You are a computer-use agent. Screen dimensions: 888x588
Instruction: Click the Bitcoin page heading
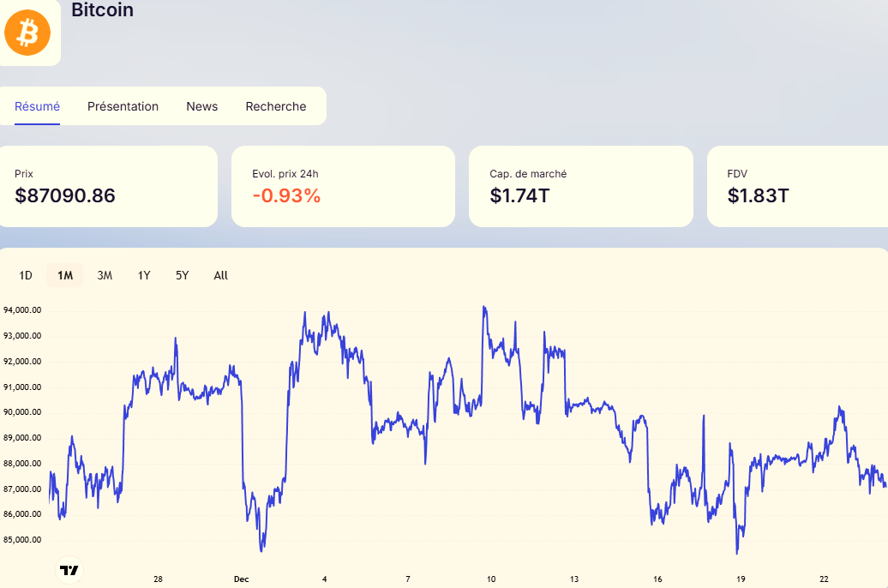pyautogui.click(x=102, y=11)
